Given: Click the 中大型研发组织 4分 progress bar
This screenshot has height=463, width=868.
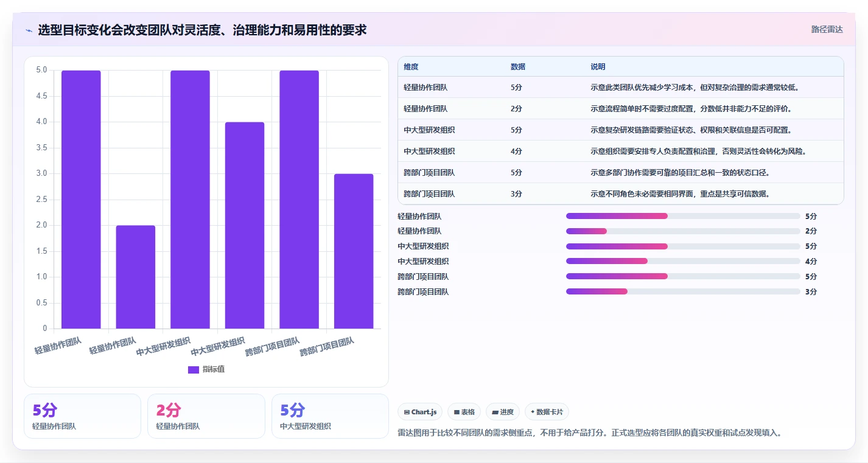Looking at the screenshot, I should pyautogui.click(x=683, y=261).
